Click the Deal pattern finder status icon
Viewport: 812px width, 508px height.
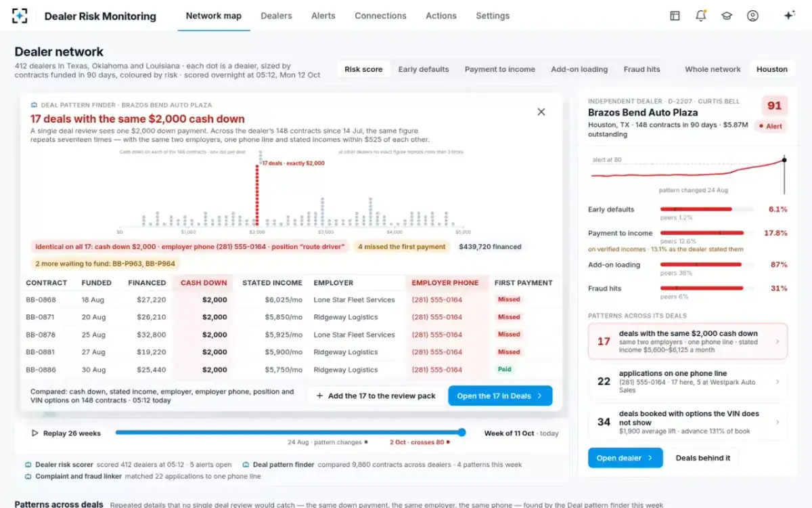click(x=246, y=465)
